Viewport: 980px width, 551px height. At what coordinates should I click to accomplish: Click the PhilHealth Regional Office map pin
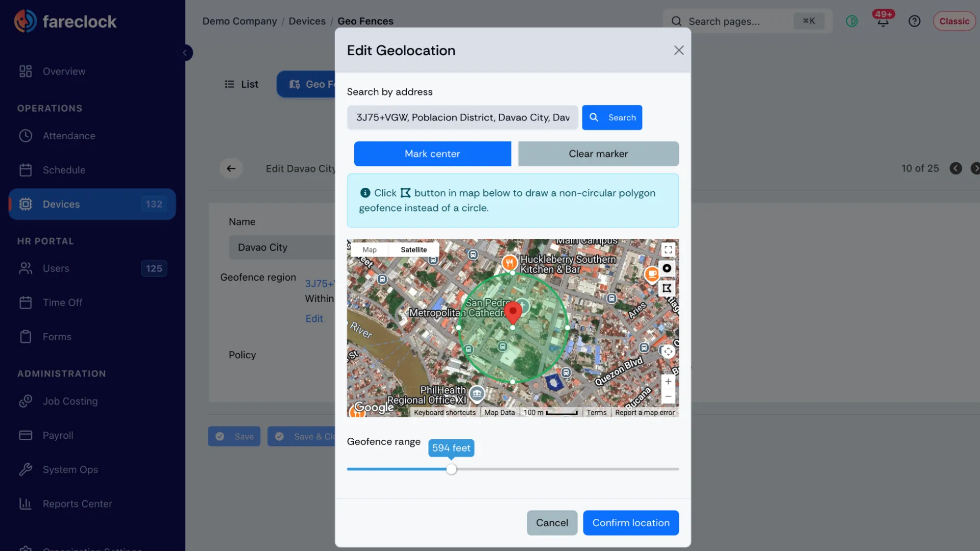477,394
